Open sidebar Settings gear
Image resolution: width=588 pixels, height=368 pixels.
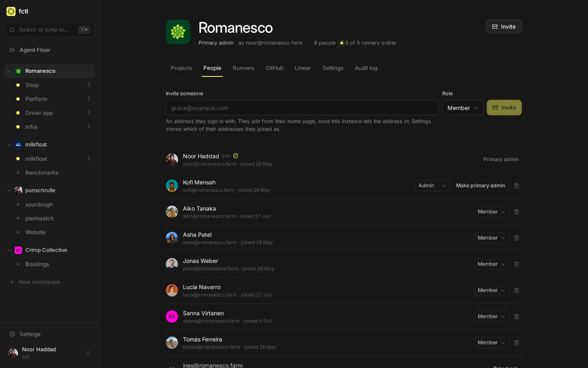pyautogui.click(x=12, y=334)
